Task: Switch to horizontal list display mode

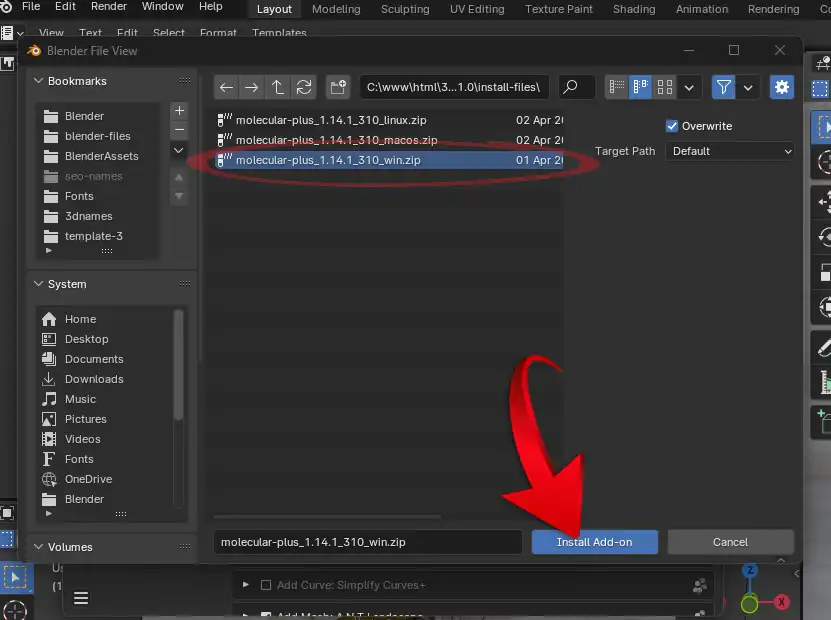Action: click(640, 87)
